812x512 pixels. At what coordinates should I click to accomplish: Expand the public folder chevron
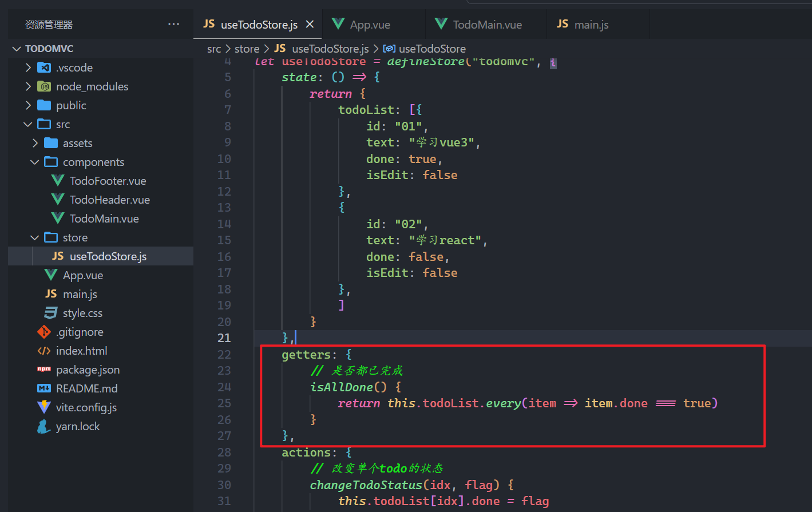[28, 105]
